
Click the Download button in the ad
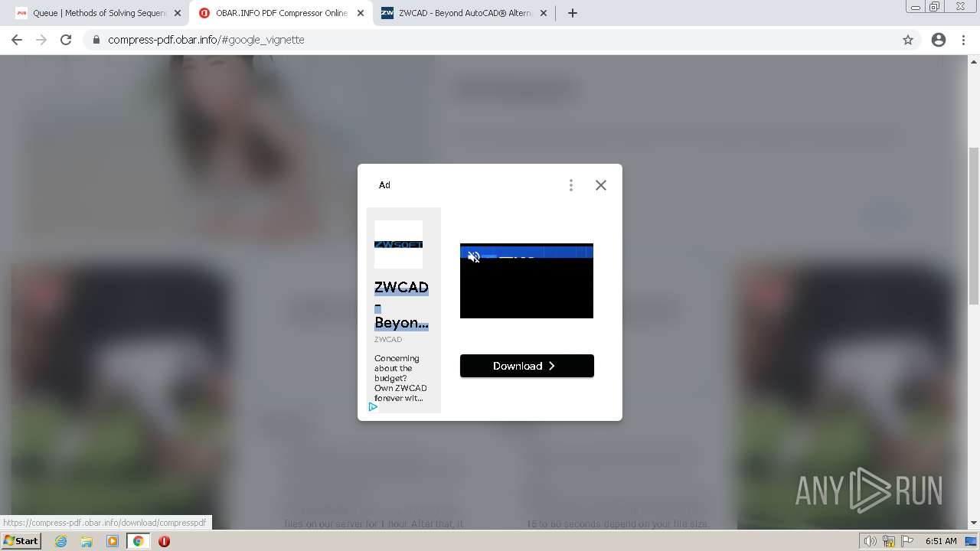click(527, 366)
